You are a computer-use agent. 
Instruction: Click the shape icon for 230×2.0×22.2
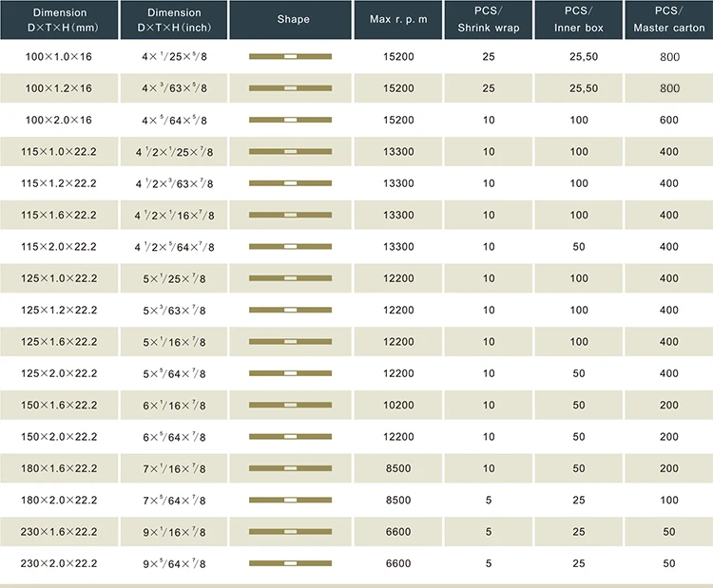290,563
